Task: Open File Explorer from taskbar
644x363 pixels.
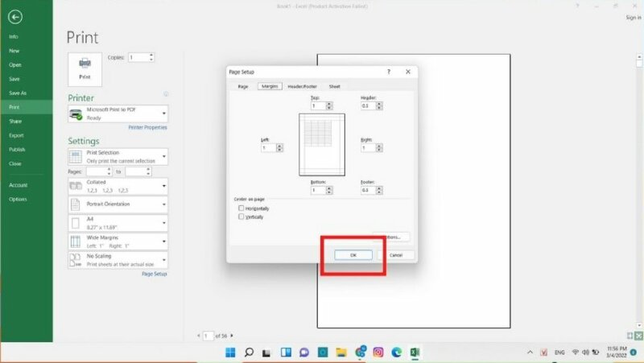Action: (341, 352)
